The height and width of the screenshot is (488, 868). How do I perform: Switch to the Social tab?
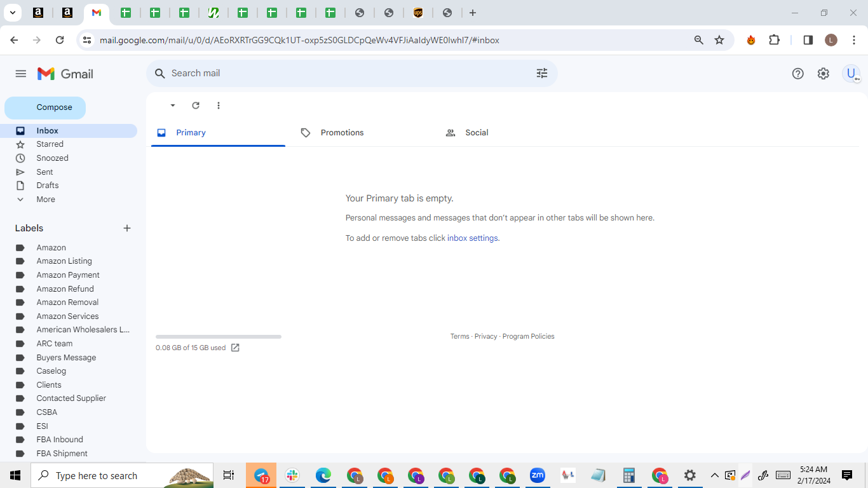pos(507,133)
